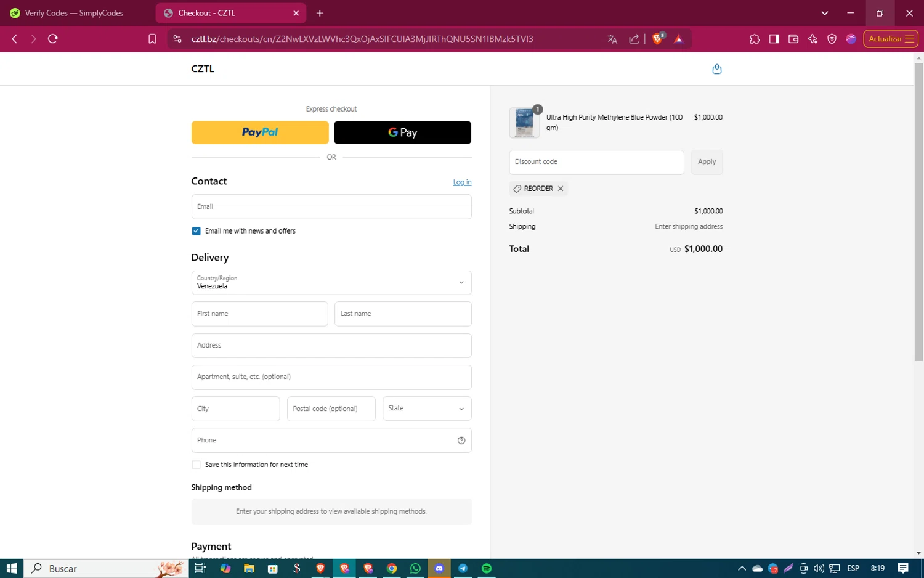Click the ESP language indicator

pos(853,568)
